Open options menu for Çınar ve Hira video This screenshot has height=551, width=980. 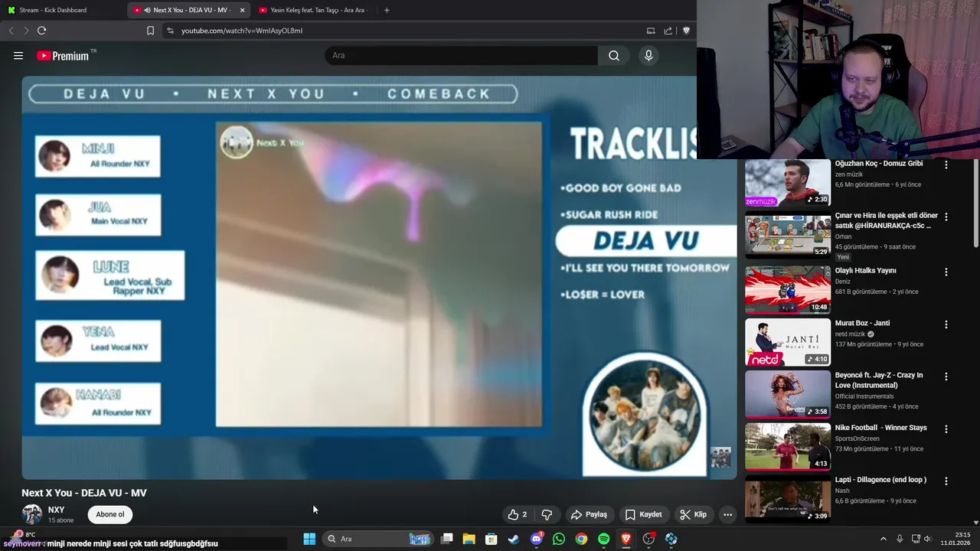click(946, 217)
